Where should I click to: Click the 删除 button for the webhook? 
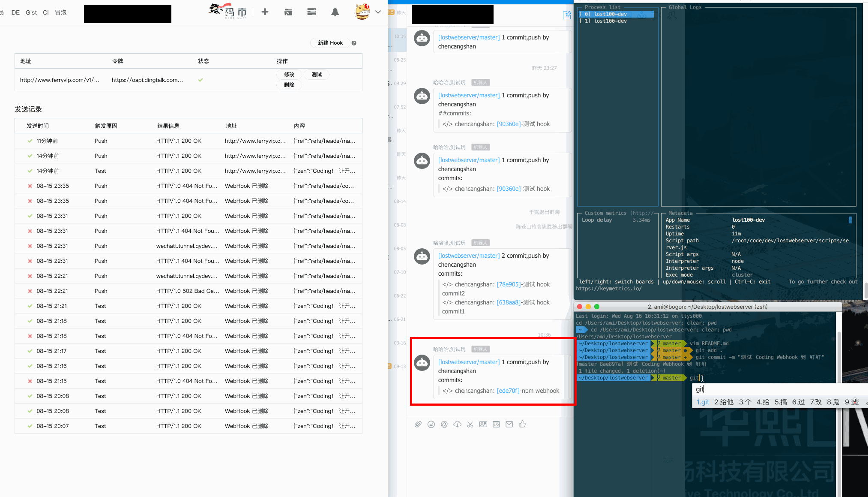click(x=289, y=85)
